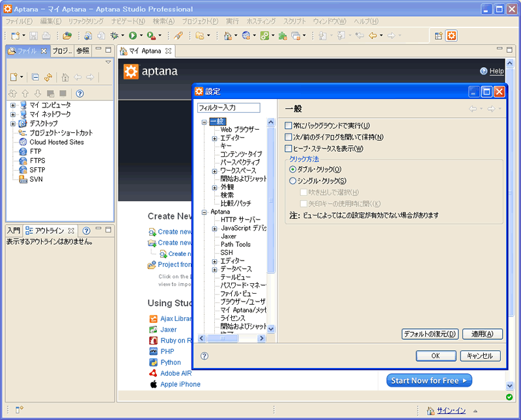Screen dimensions: 521x420
Task: Expand マイ コンピュータ in the file tree
Action: click(12, 105)
